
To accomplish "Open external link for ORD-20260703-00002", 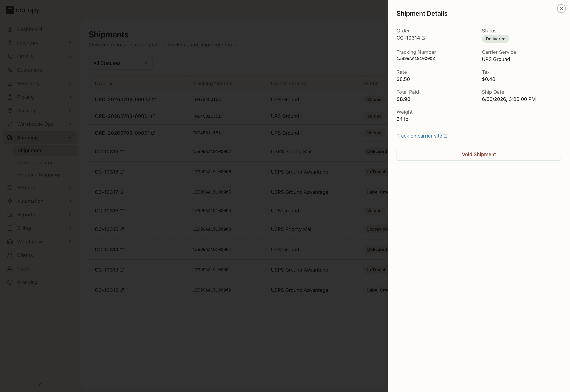I will click(x=154, y=99).
